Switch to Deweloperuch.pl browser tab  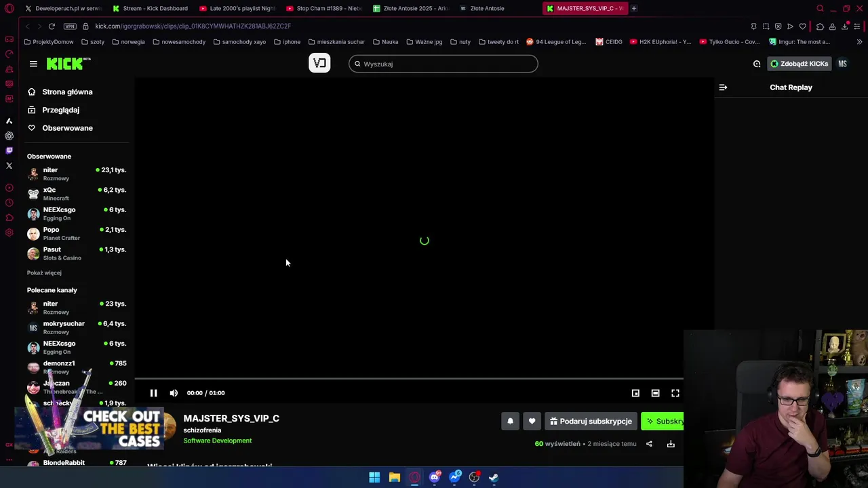63,8
